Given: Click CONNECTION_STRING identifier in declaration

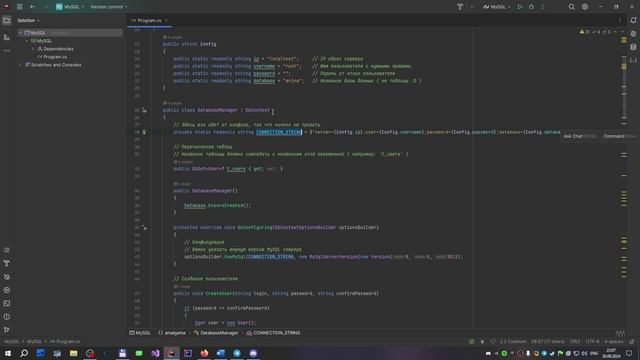Looking at the screenshot, I should point(279,132).
